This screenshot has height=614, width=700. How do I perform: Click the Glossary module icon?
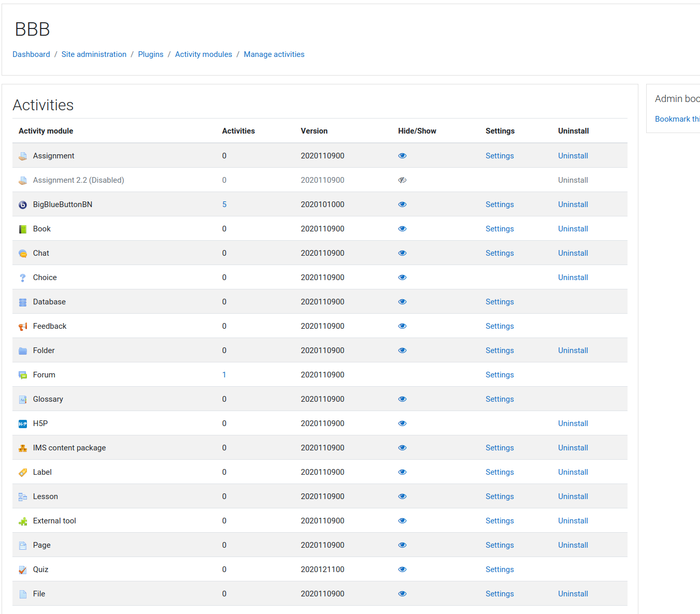tap(23, 399)
